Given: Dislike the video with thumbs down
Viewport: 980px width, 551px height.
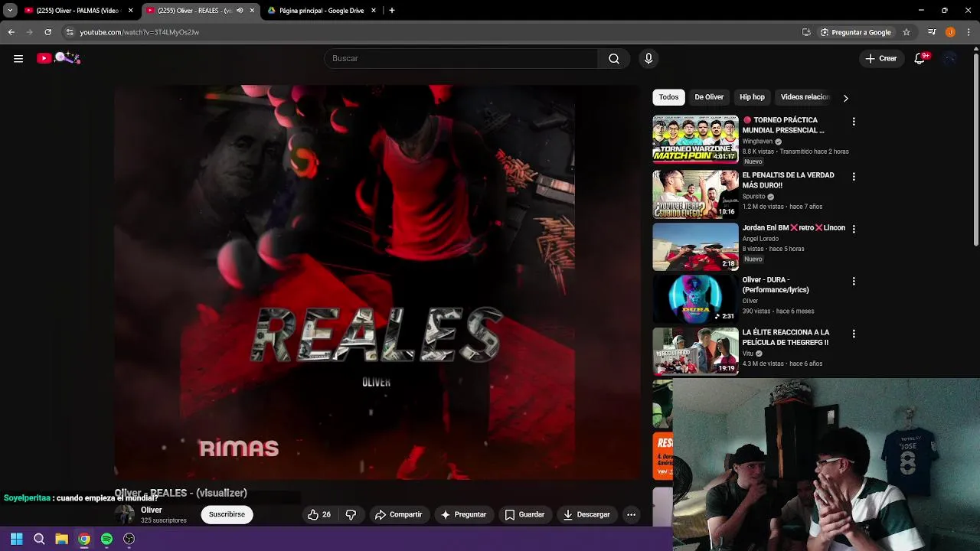Looking at the screenshot, I should pyautogui.click(x=351, y=514).
